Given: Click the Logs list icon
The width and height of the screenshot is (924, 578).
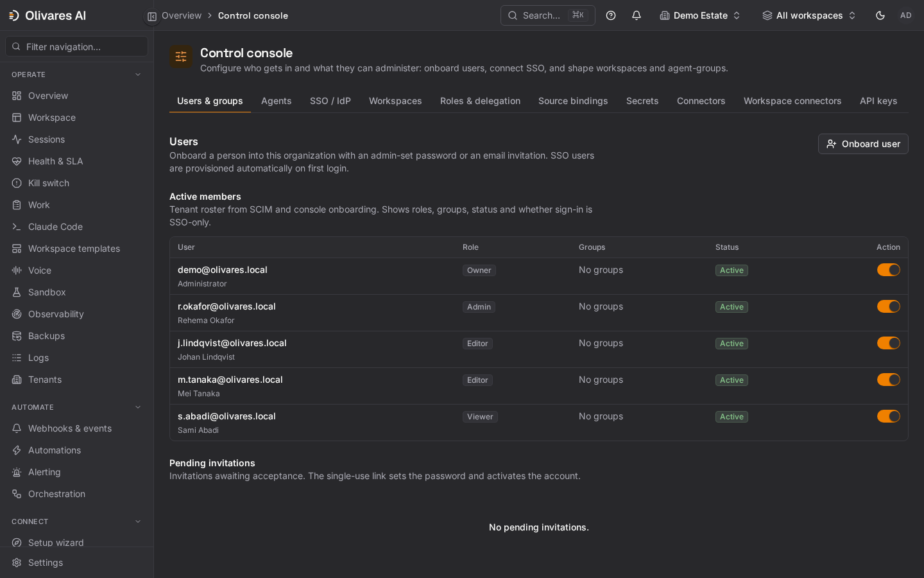Looking at the screenshot, I should 17,358.
